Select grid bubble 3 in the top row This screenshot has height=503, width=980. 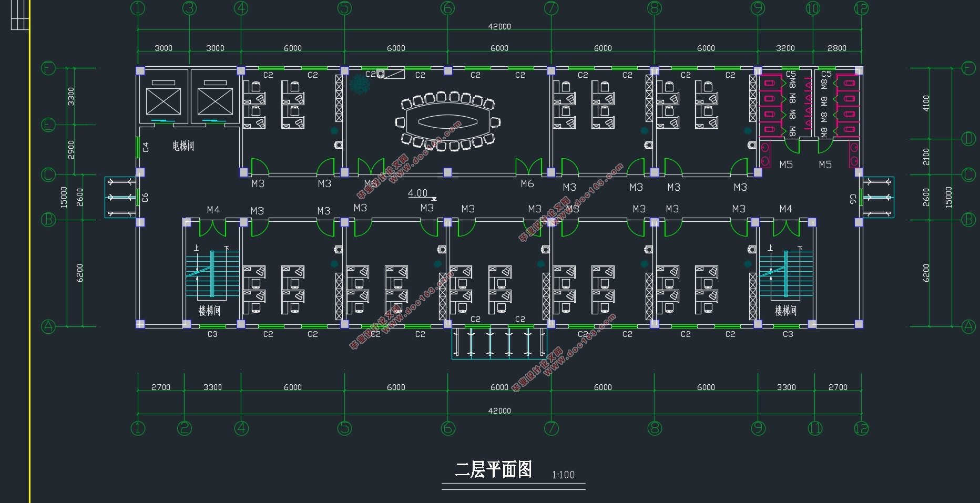pos(189,8)
